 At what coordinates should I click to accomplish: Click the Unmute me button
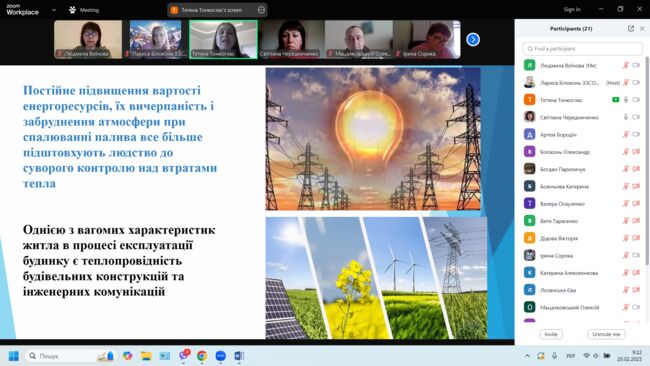point(606,334)
